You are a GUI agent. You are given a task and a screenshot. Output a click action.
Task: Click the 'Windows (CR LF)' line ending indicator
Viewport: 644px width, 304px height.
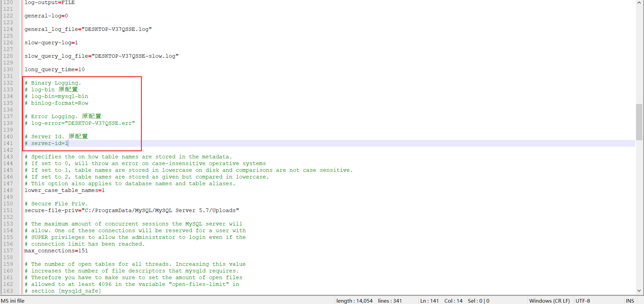click(x=549, y=301)
